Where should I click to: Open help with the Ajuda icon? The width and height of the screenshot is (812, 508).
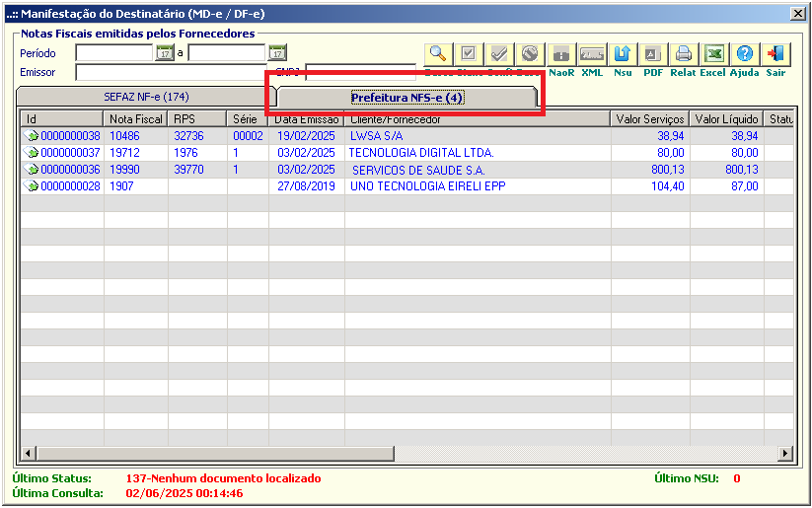pyautogui.click(x=745, y=54)
